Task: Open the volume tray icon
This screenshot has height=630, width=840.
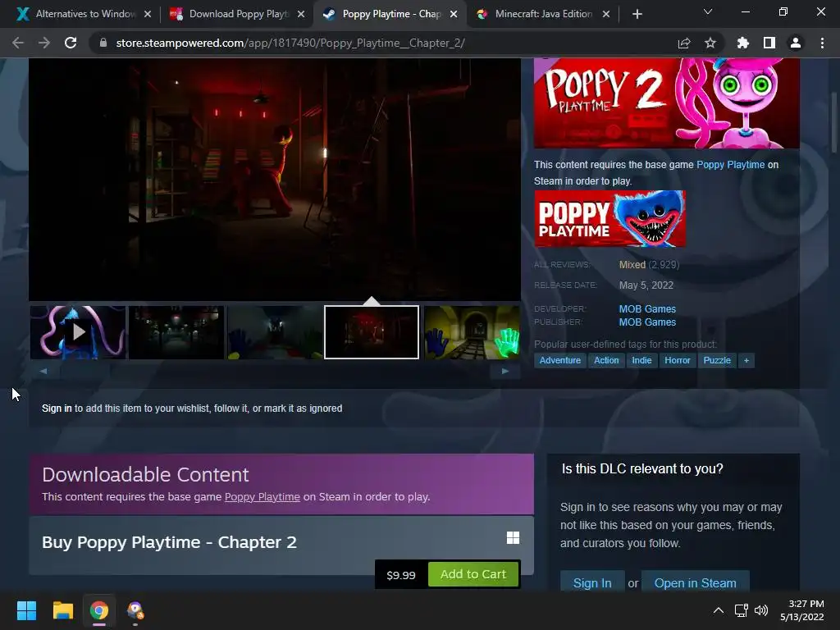Action: tap(760, 610)
